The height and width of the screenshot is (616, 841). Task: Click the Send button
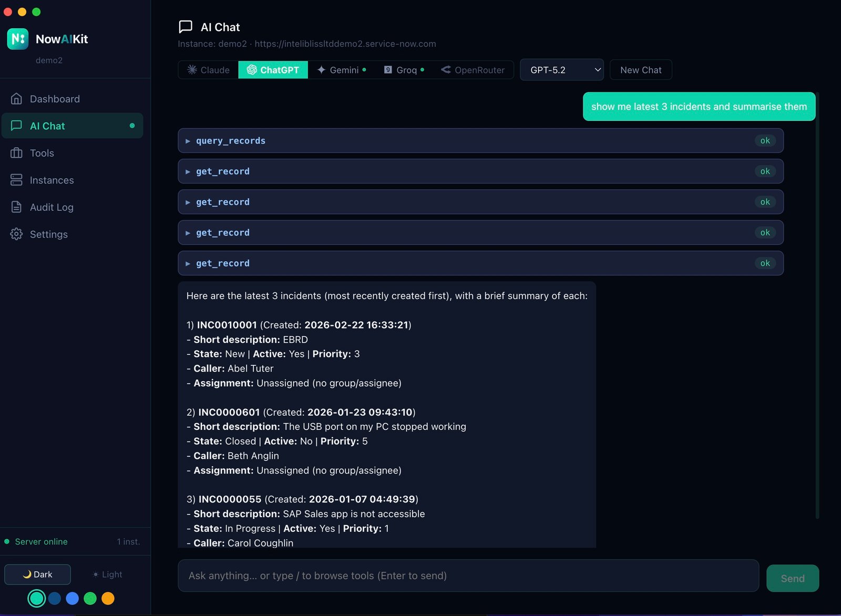coord(793,578)
